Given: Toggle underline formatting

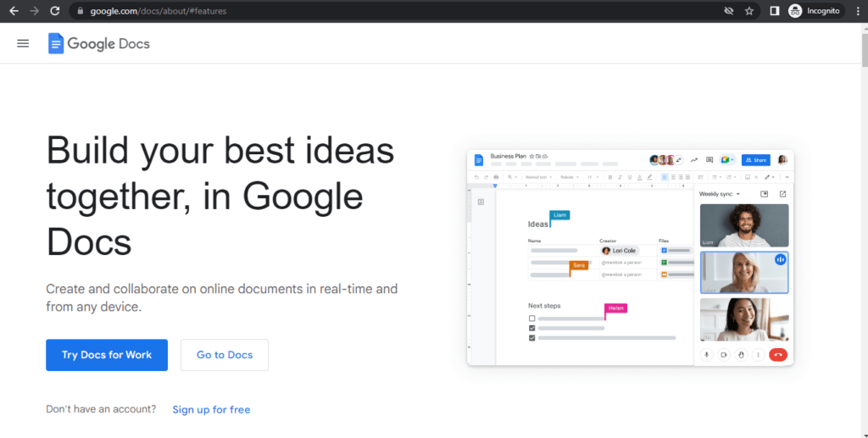Looking at the screenshot, I should click(x=630, y=177).
